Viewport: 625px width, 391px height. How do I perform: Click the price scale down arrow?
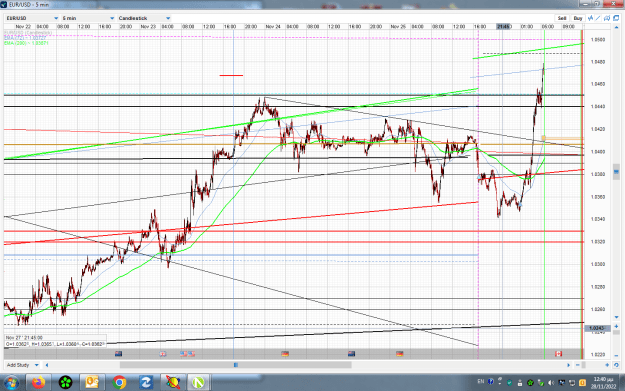[x=616, y=317]
